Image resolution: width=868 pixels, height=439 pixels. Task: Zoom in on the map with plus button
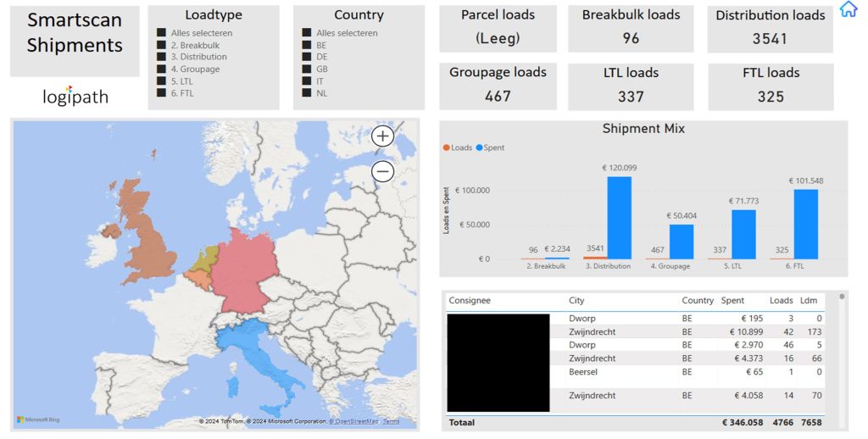click(383, 136)
